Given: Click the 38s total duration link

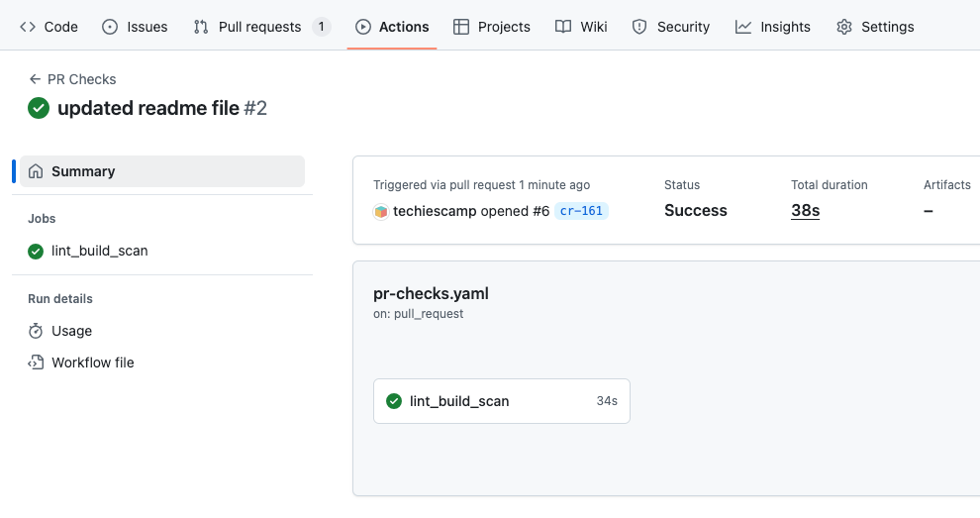Looking at the screenshot, I should point(805,211).
